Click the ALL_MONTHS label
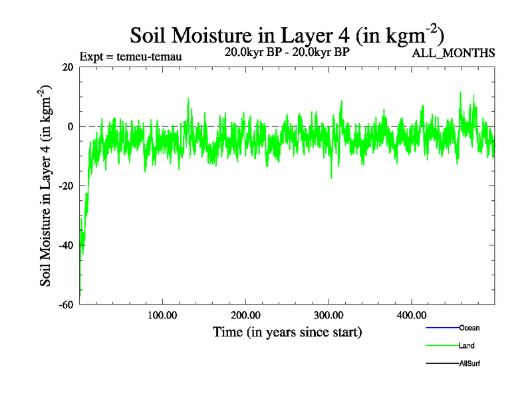Screen dimensions: 532x399 pyautogui.click(x=454, y=54)
